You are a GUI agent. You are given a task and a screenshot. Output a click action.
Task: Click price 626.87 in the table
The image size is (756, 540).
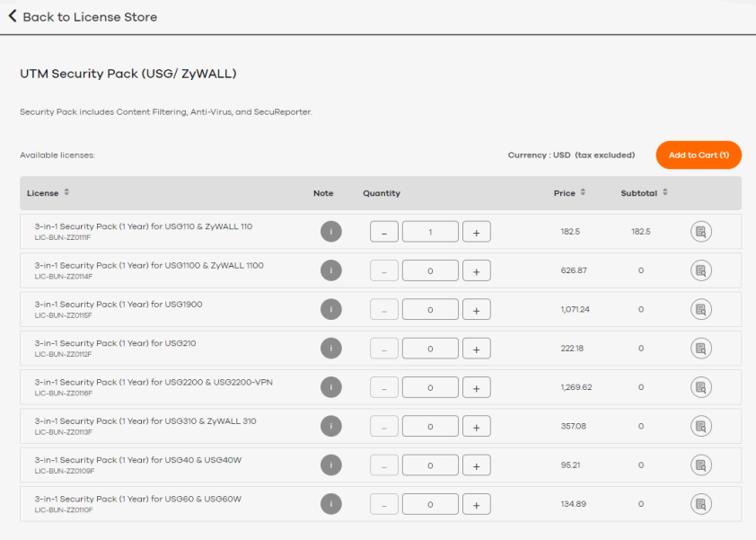[574, 270]
